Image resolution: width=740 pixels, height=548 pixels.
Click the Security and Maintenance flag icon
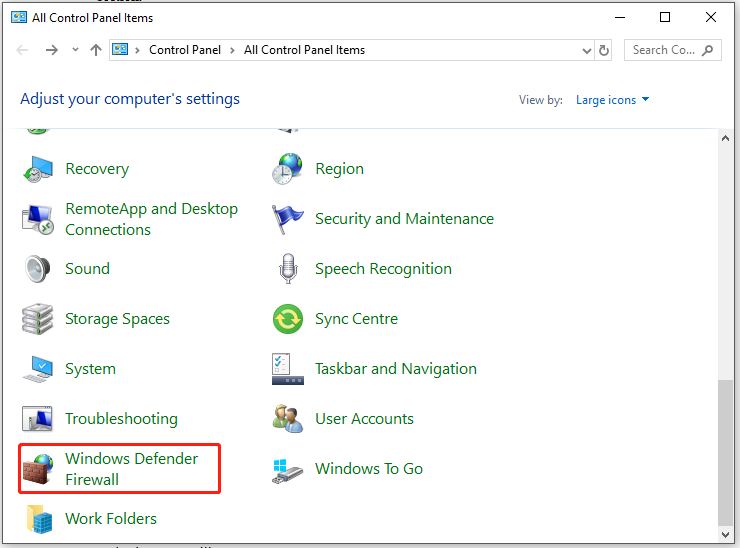287,219
